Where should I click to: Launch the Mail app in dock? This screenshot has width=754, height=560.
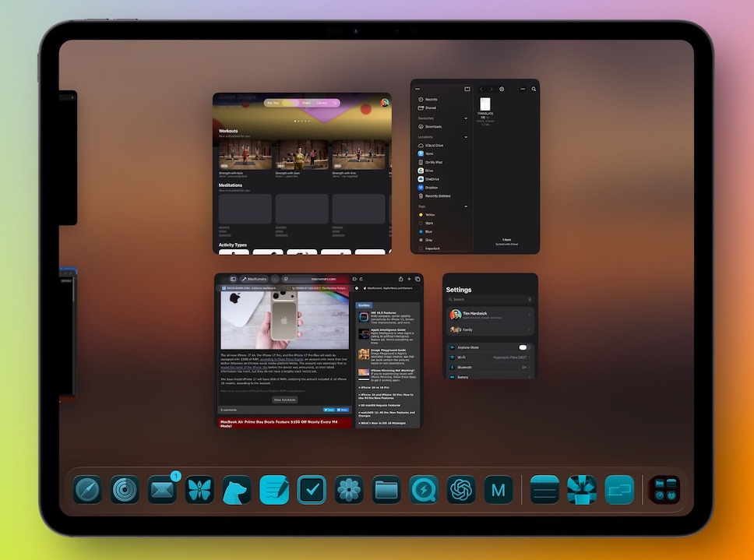(163, 490)
